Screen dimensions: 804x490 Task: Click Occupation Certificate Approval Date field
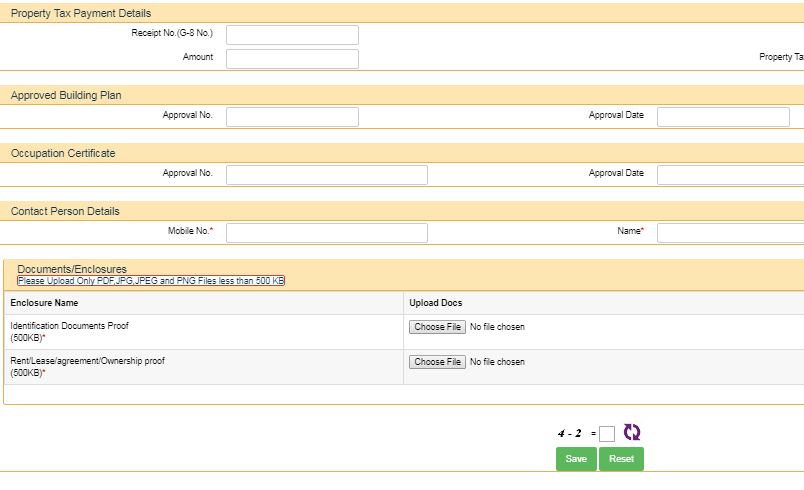(x=730, y=175)
